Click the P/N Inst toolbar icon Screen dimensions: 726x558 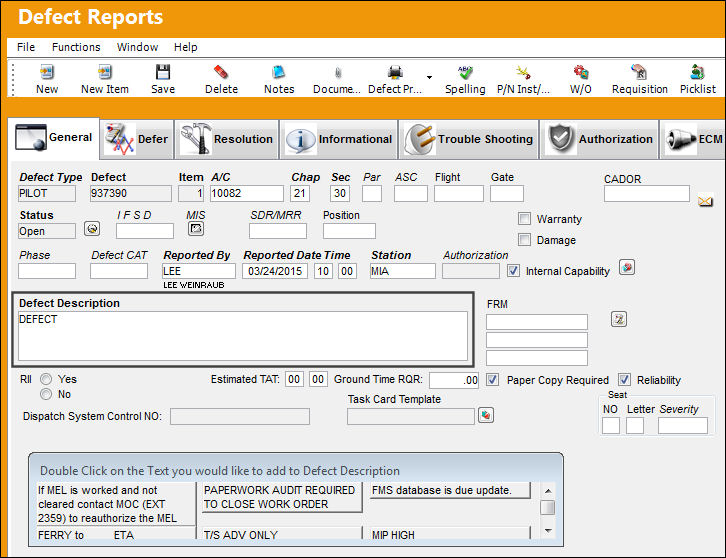[523, 72]
